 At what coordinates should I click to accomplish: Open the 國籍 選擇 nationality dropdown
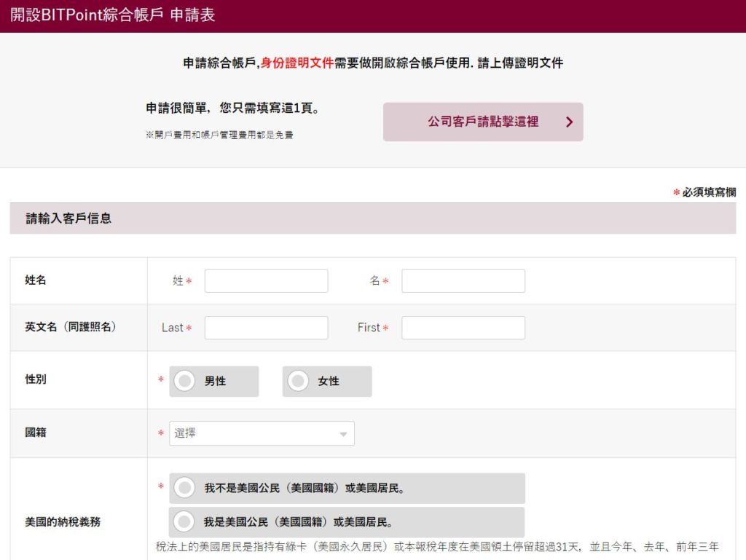262,433
